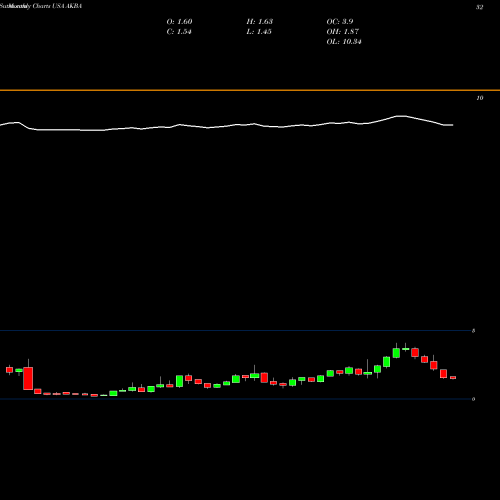500x500 pixels.
Task: Click the orange horizontal level line
Action: click(x=250, y=90)
